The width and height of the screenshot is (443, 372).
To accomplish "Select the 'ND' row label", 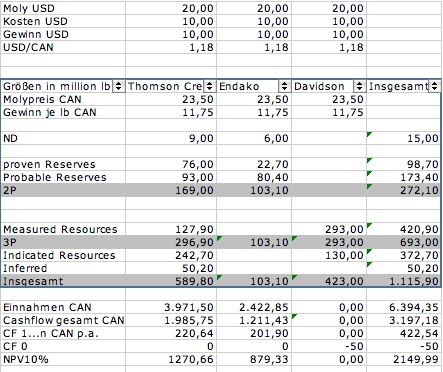I will [x=63, y=138].
